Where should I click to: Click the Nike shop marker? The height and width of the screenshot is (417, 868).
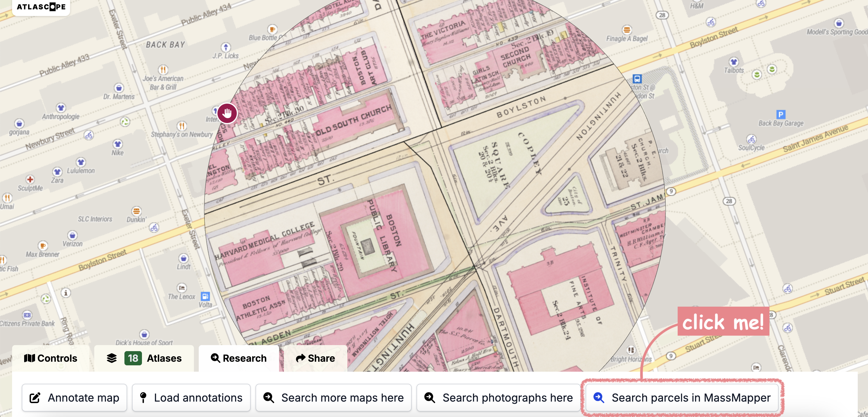(x=117, y=144)
